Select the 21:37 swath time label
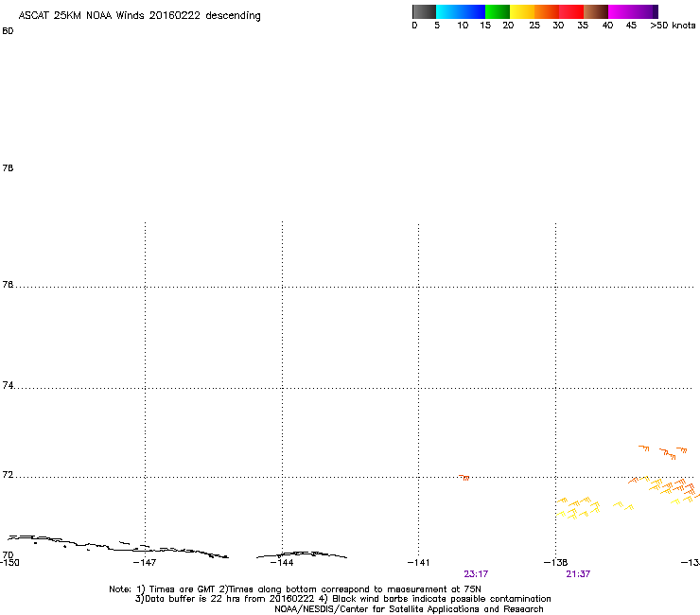 (579, 573)
